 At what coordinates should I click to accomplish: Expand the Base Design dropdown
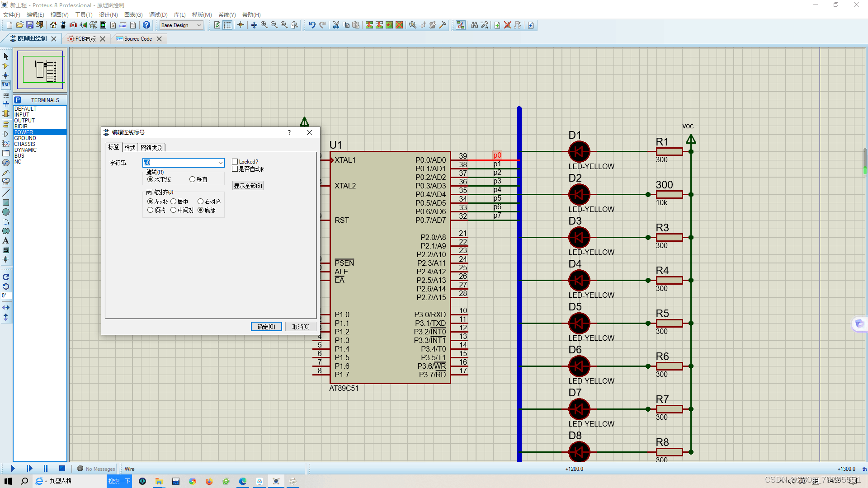click(x=199, y=25)
